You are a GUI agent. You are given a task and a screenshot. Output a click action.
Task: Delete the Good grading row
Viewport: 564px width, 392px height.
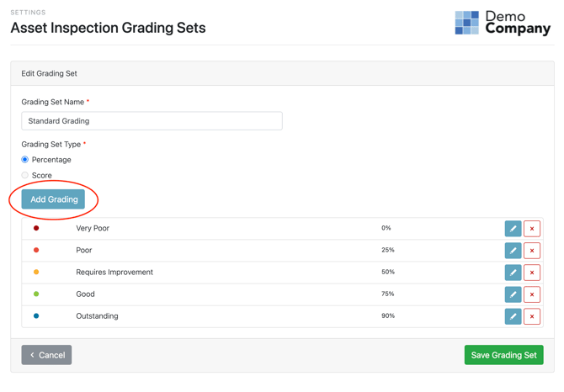[x=532, y=294]
